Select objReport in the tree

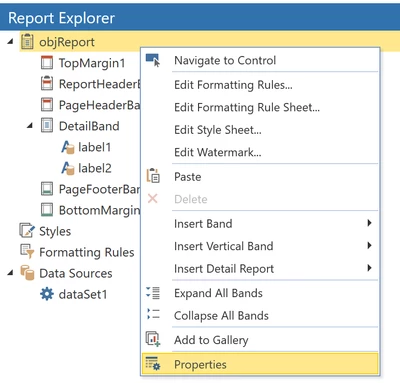[x=67, y=42]
